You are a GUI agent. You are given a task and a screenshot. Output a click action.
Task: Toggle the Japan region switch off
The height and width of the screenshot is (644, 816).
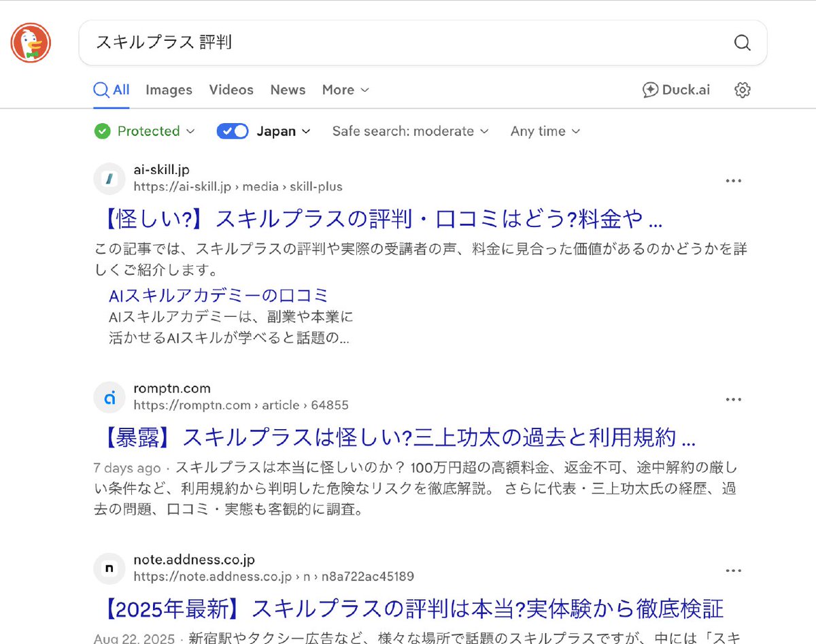coord(233,131)
